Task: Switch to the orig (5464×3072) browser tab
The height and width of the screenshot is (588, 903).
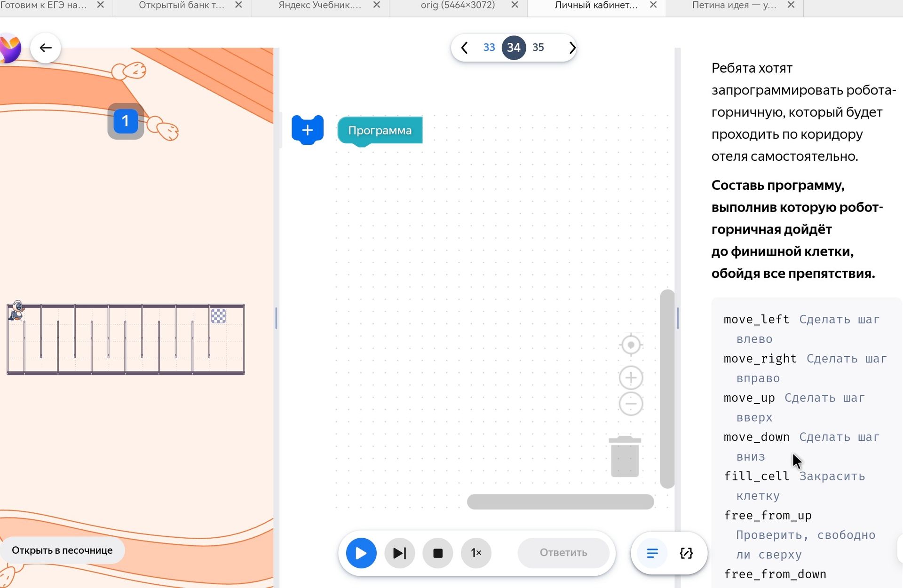Action: click(458, 5)
